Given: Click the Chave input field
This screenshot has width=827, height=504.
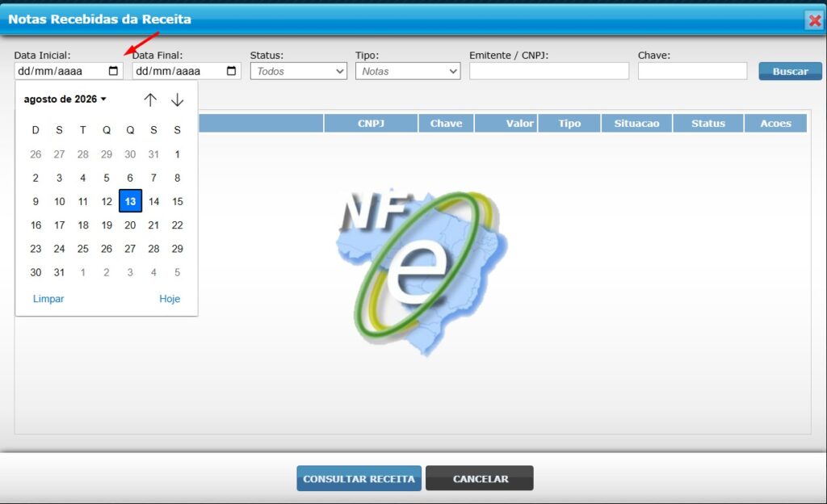Looking at the screenshot, I should pos(692,71).
